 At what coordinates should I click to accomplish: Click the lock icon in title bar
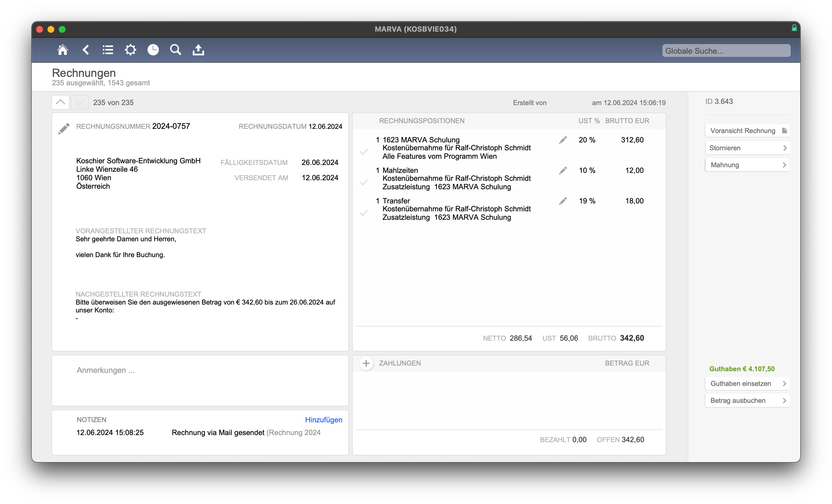(794, 28)
